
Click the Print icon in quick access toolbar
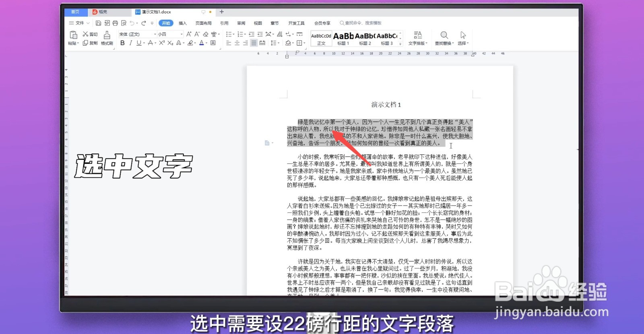click(115, 23)
